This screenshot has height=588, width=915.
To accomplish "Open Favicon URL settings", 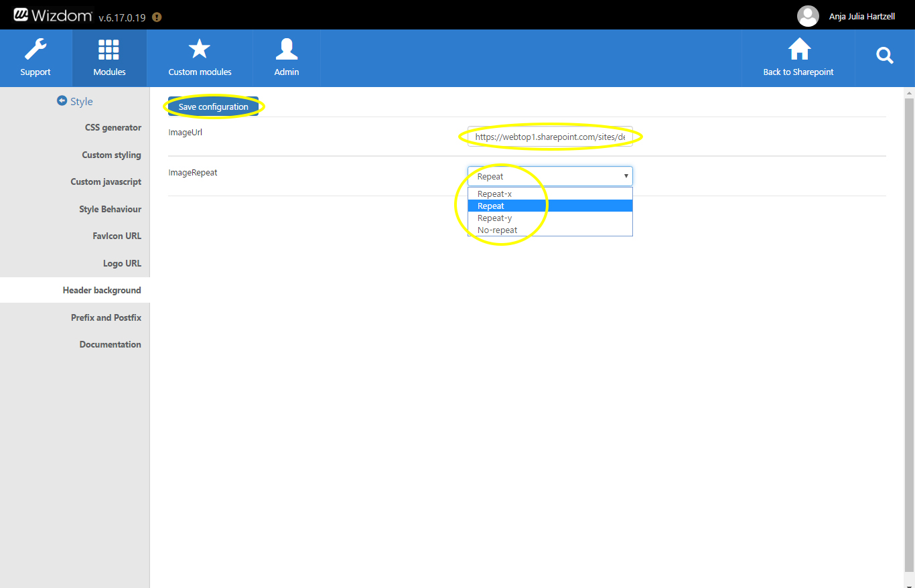I will tap(117, 236).
